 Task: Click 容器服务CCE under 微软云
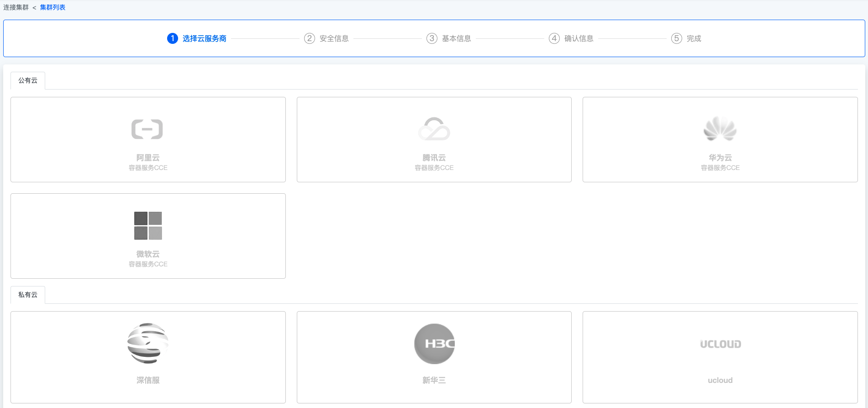[x=148, y=264]
